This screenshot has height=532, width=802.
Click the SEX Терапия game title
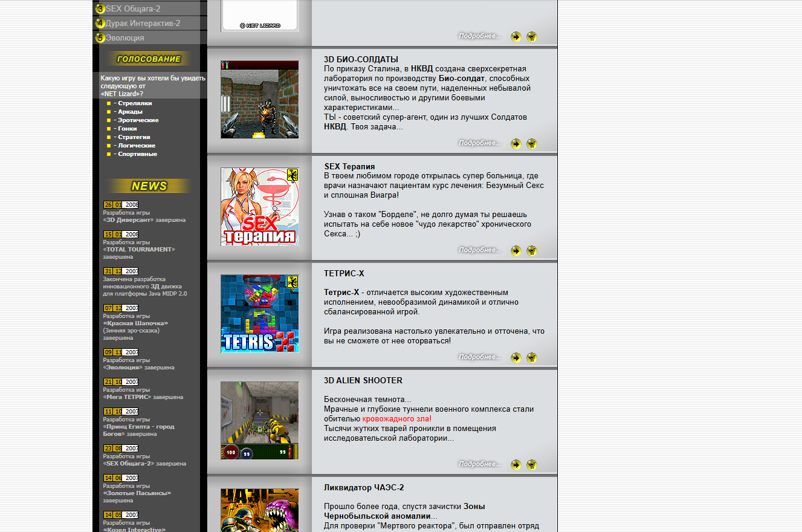pyautogui.click(x=349, y=166)
